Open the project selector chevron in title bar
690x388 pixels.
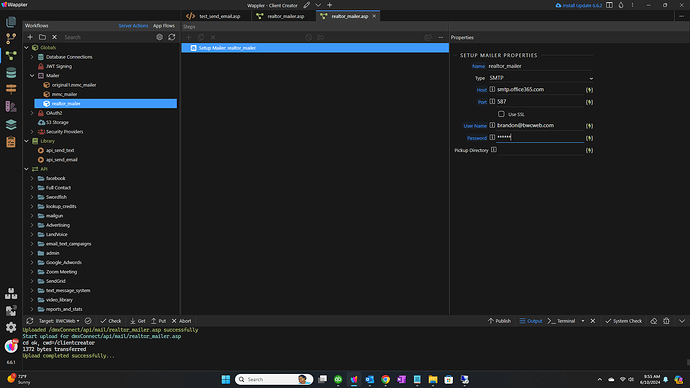[x=318, y=5]
